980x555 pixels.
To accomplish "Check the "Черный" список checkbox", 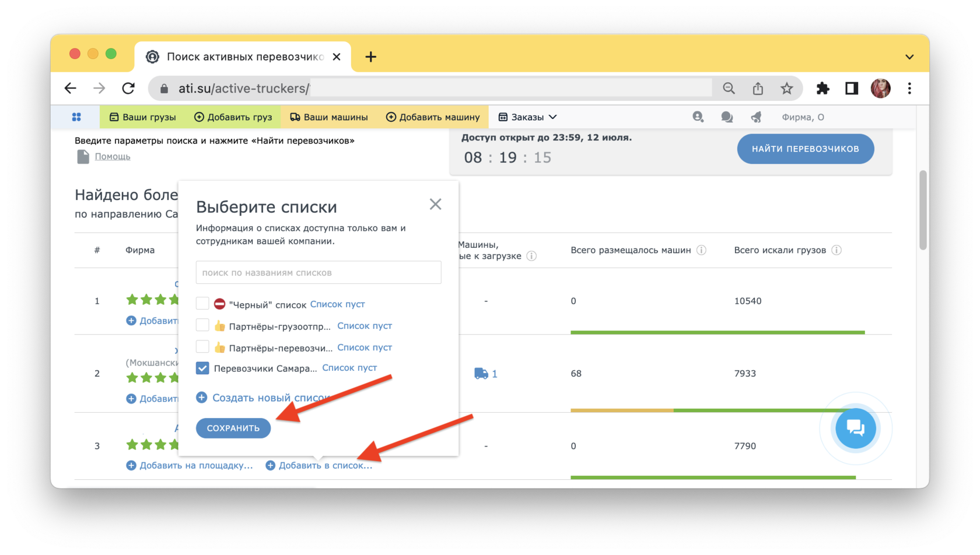I will click(202, 304).
